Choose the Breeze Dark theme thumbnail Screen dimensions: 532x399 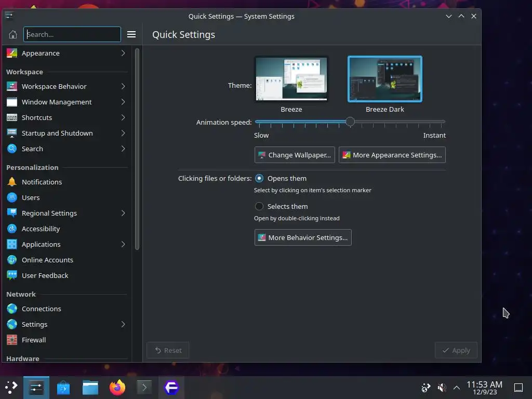[385, 79]
